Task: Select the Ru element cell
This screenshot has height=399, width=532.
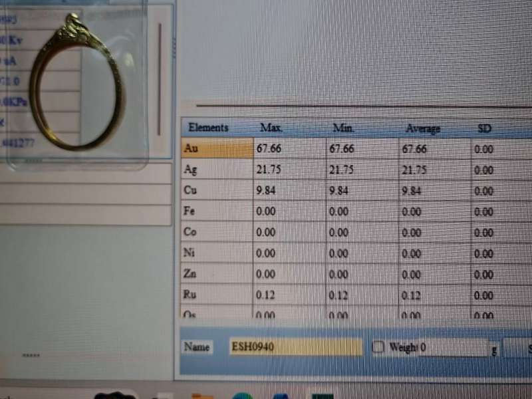Action: (x=215, y=295)
